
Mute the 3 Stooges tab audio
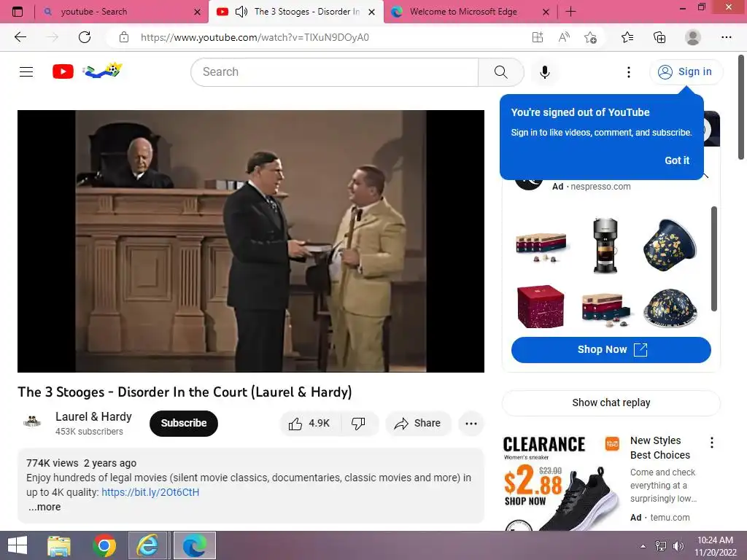point(241,12)
